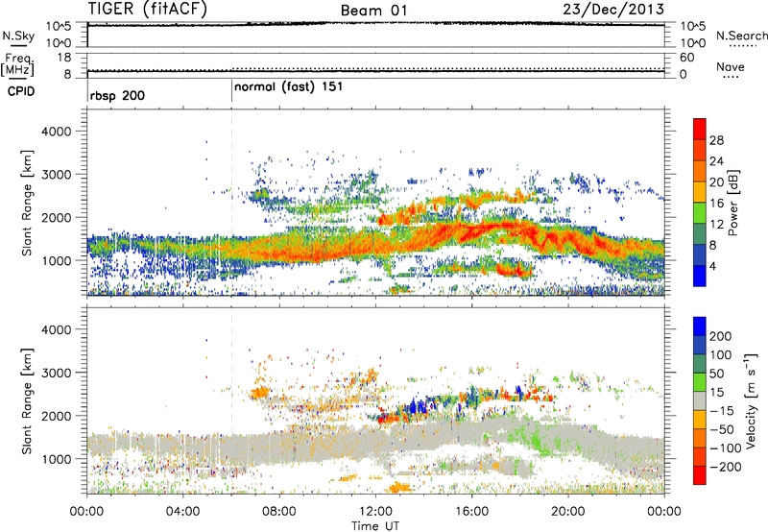Click the 16:00 time tick label

point(471,512)
